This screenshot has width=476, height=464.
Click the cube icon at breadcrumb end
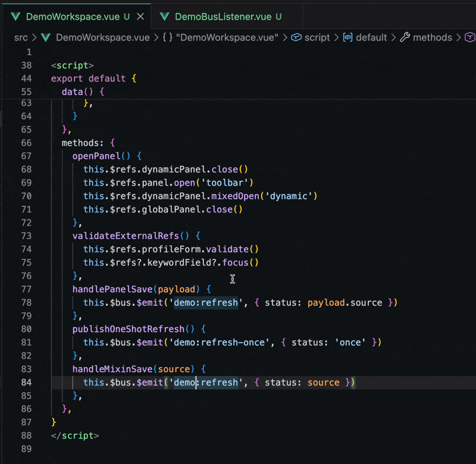click(x=470, y=37)
